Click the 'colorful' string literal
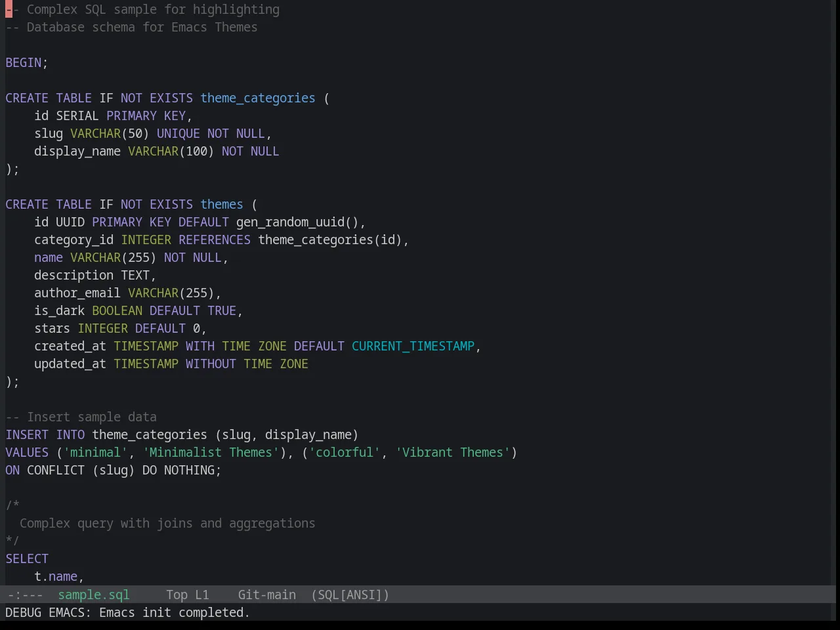840x630 pixels. coord(345,452)
